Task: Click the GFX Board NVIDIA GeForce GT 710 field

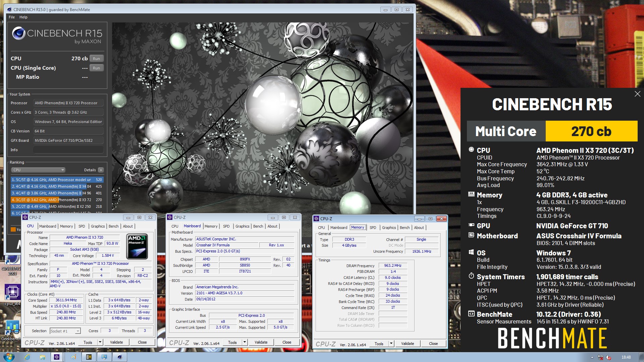Action: pos(68,140)
